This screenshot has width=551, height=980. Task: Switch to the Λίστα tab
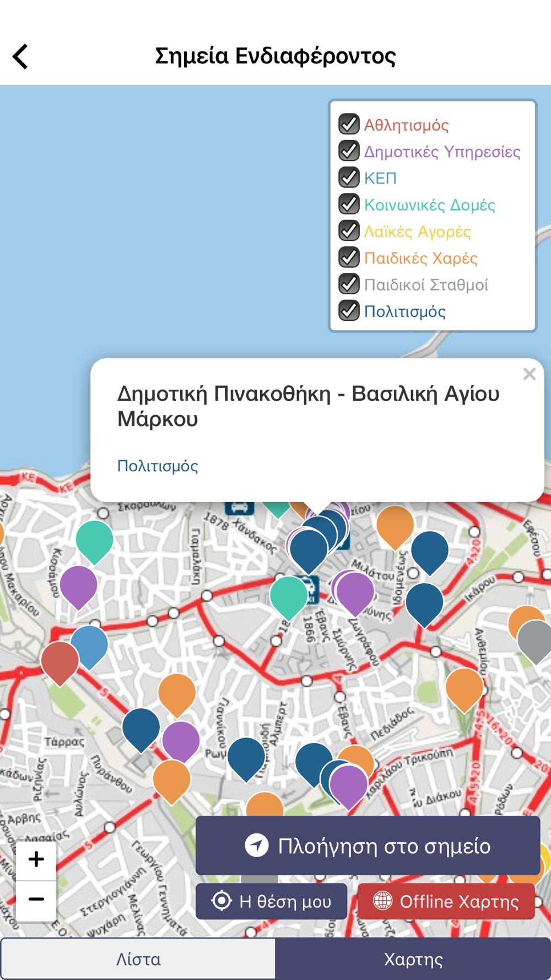click(x=138, y=959)
